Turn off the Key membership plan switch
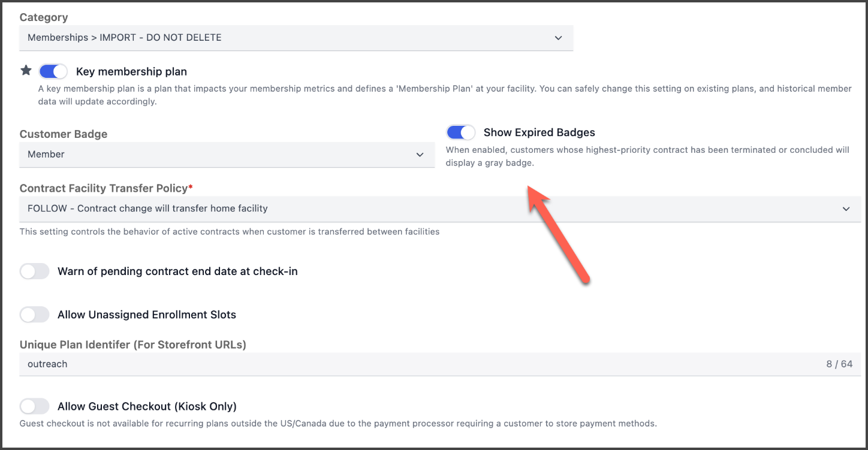Image resolution: width=868 pixels, height=450 pixels. pos(53,72)
